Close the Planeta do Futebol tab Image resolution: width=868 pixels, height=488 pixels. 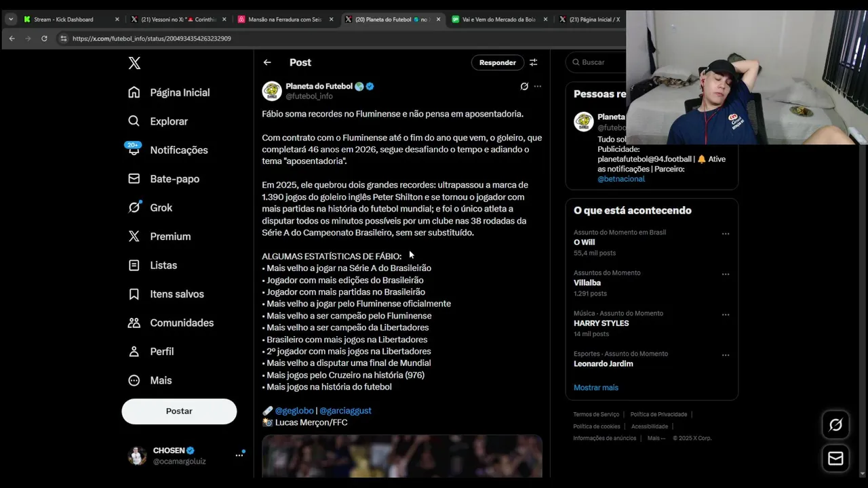(x=438, y=20)
